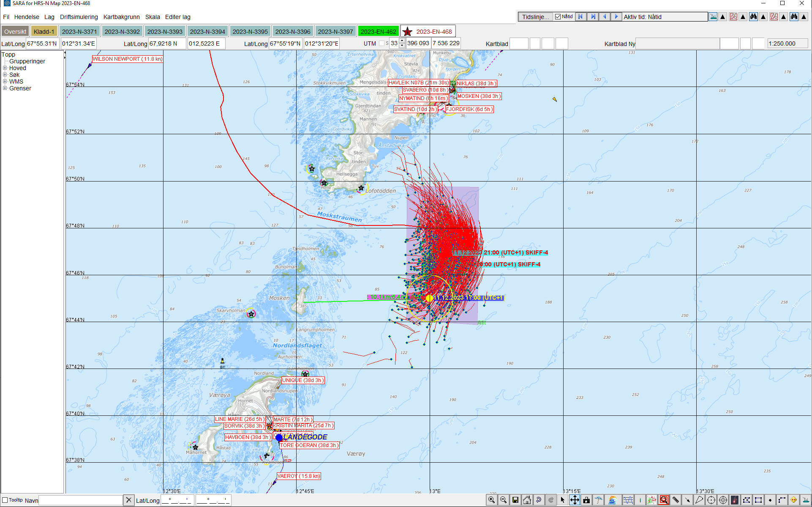Click the Tidslinje... button
This screenshot has height=507, width=812.
(535, 17)
